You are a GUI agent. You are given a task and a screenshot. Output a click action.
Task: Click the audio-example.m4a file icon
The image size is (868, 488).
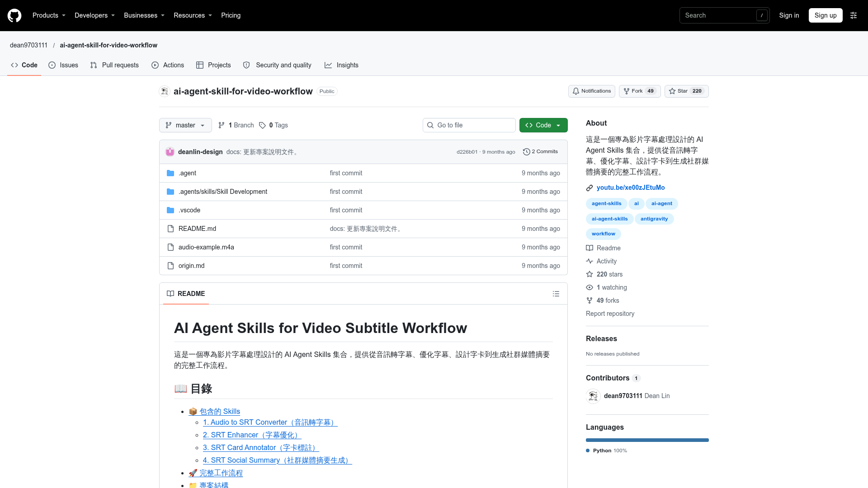[x=170, y=247]
